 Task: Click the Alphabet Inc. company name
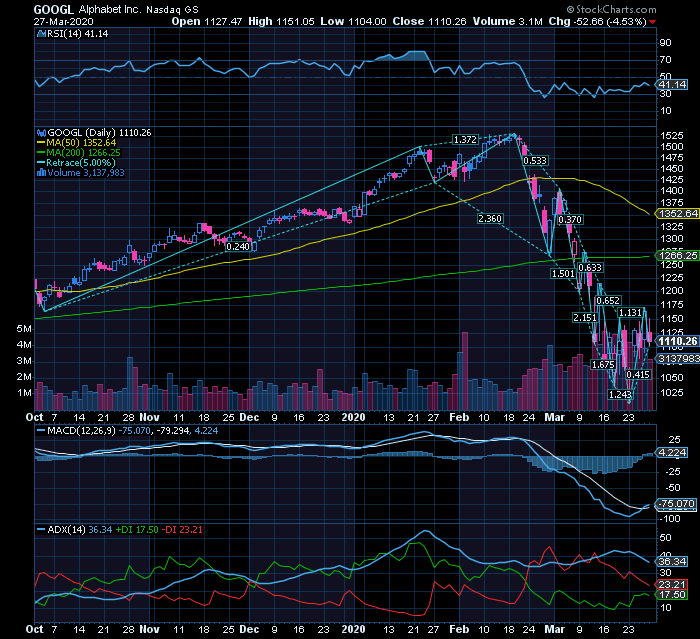click(108, 9)
